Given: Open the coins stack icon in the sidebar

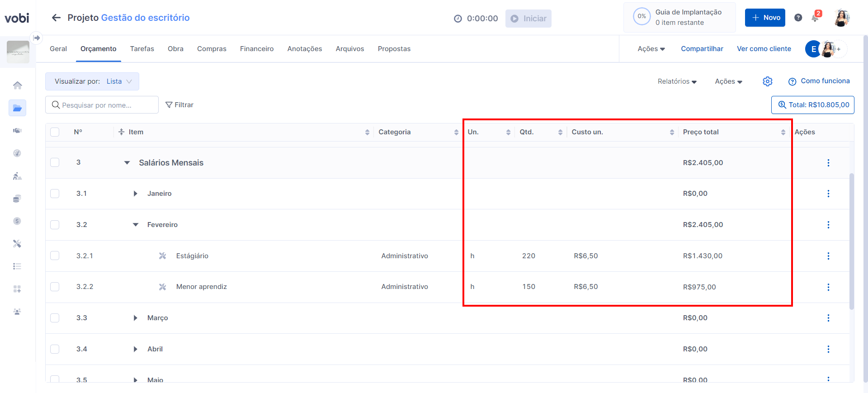Looking at the screenshot, I should click(x=17, y=199).
